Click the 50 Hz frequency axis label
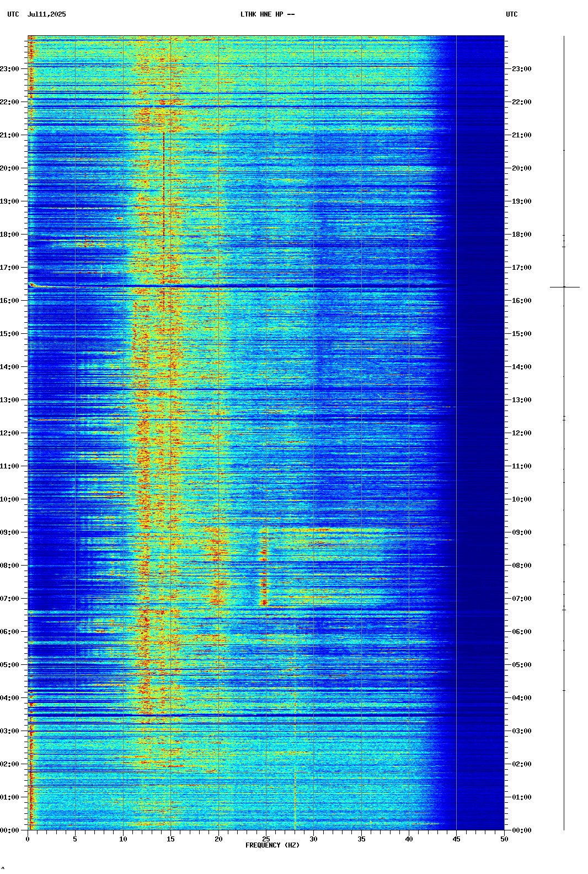Image resolution: width=588 pixels, height=874 pixels. tap(504, 839)
